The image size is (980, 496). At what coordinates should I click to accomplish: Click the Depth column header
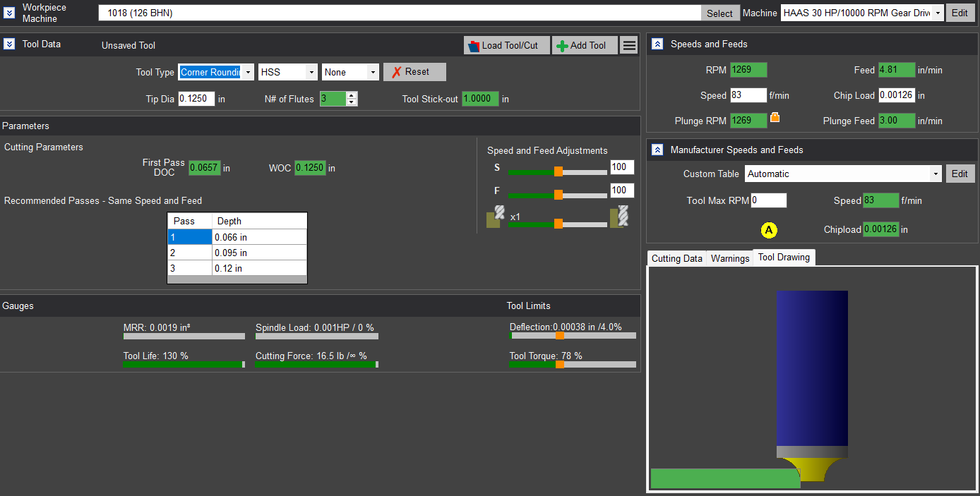tap(259, 222)
